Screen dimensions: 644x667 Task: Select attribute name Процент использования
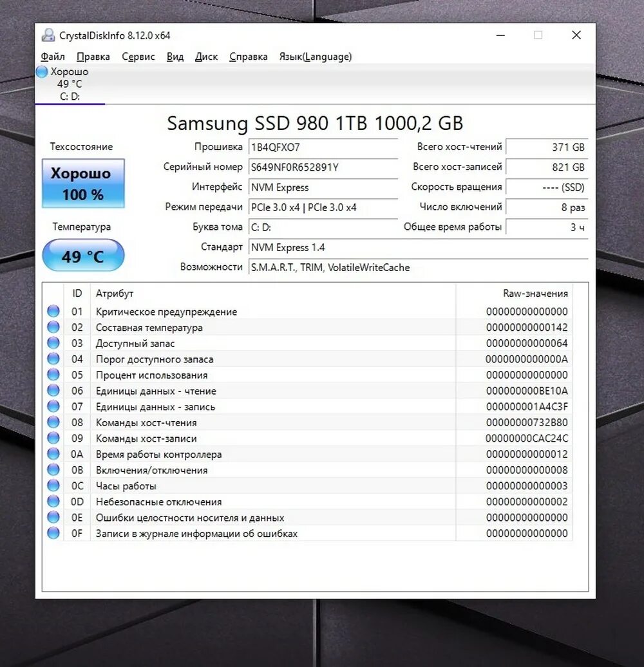click(x=151, y=375)
